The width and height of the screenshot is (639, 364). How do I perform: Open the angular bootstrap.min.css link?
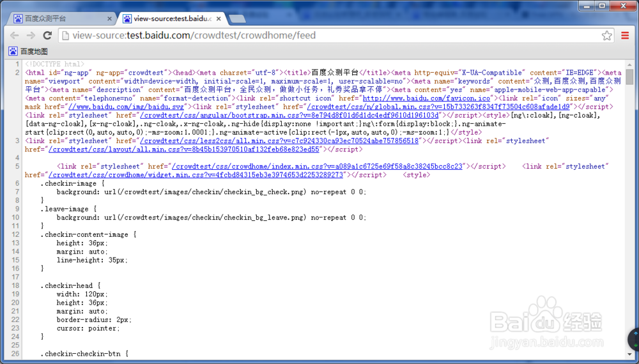click(289, 115)
